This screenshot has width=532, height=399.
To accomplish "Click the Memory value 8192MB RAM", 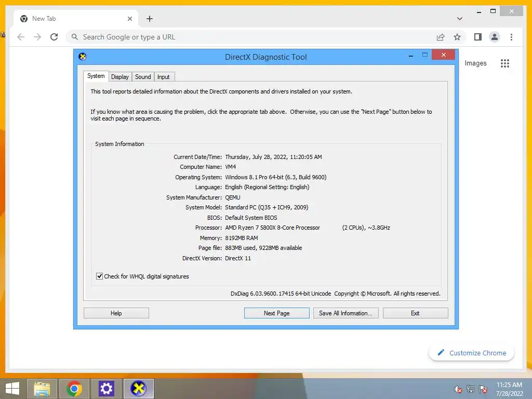I will [241, 238].
